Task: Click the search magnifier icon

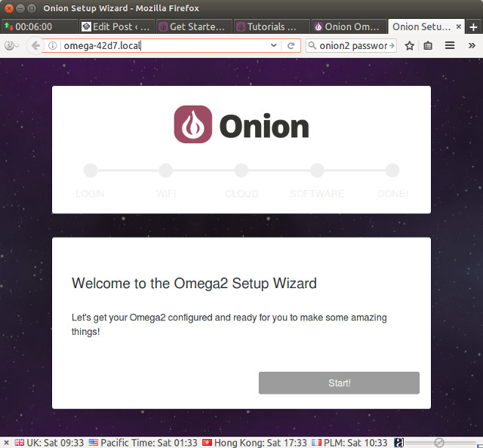Action: point(312,45)
